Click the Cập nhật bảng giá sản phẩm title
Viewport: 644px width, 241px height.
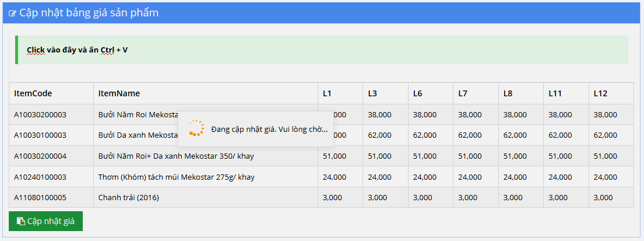[89, 13]
